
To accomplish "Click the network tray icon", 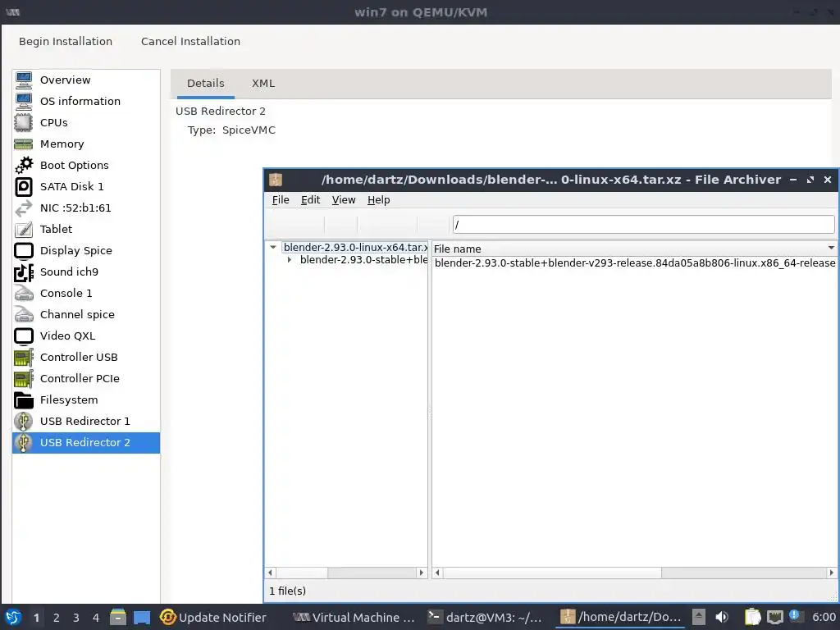I will click(x=774, y=617).
